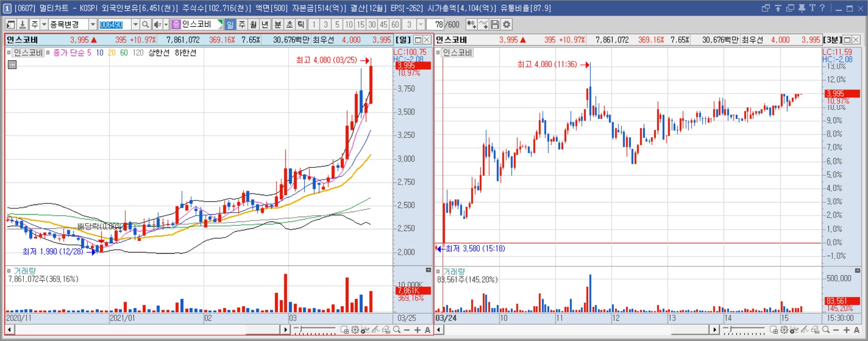Viewport: 868px width, 341px height.
Task: Select the 30 minute interval button
Action: pos(372,24)
